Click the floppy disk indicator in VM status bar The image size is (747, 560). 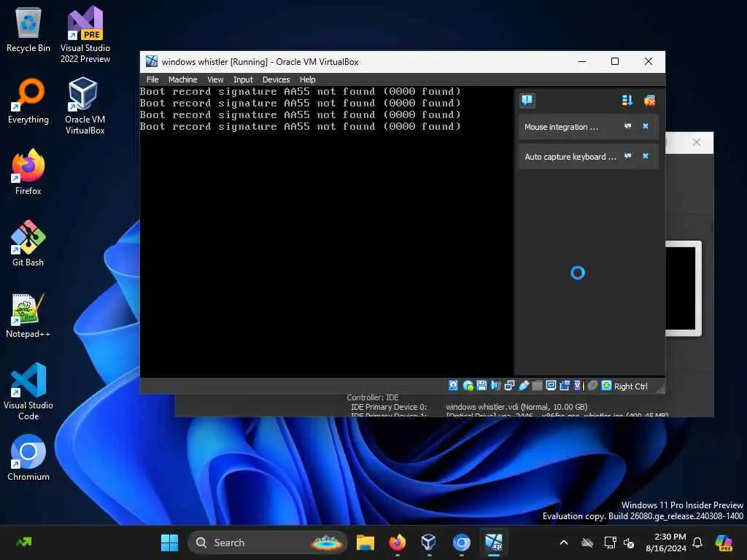[x=481, y=386]
